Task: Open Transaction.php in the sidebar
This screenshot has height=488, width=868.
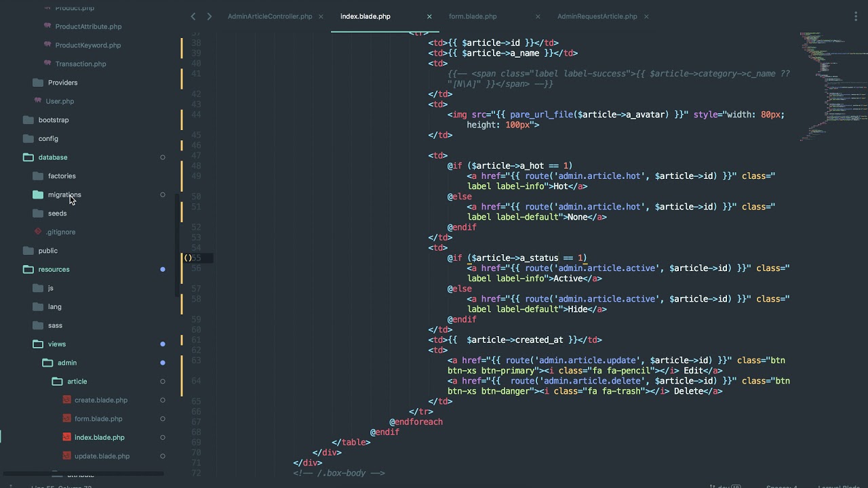Action: [x=81, y=64]
